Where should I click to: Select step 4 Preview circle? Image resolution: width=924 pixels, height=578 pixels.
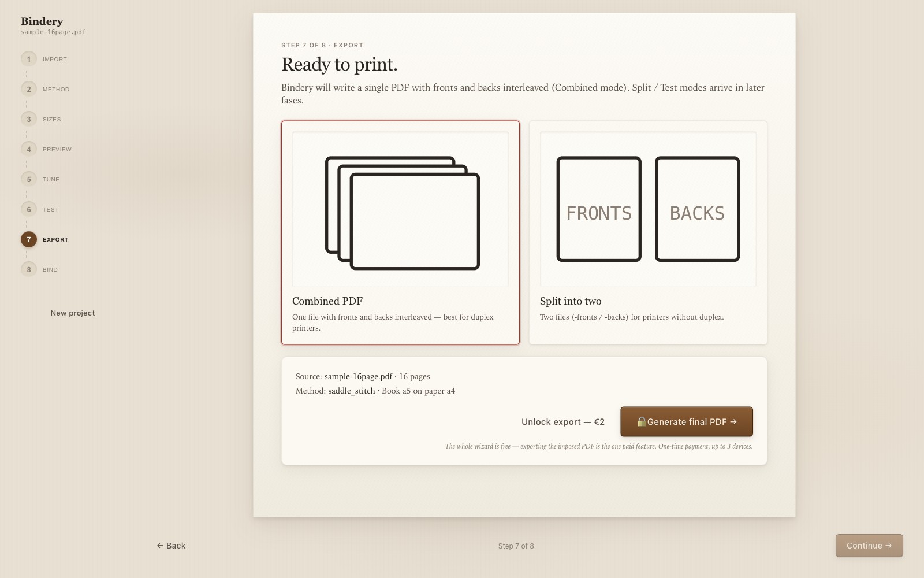[29, 149]
